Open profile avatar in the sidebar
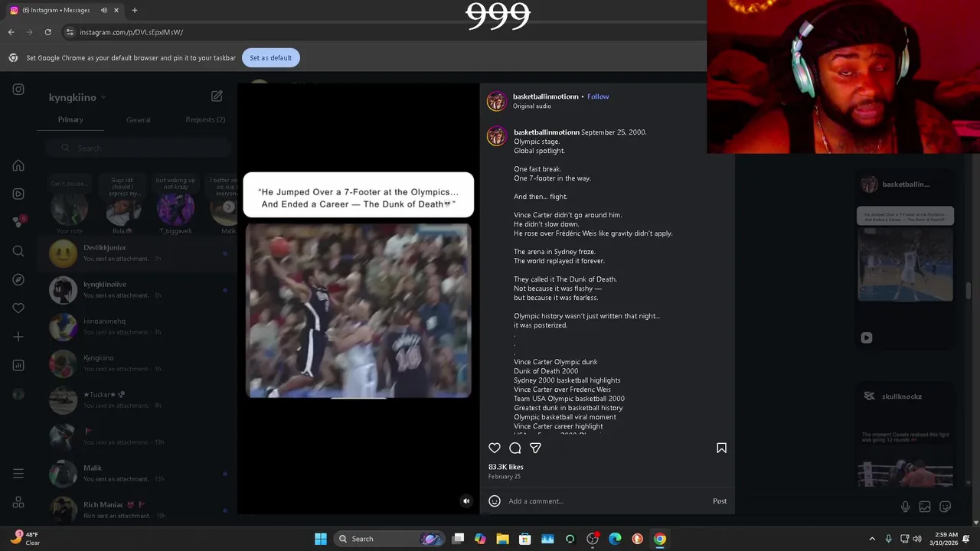This screenshot has height=551, width=980. click(18, 394)
